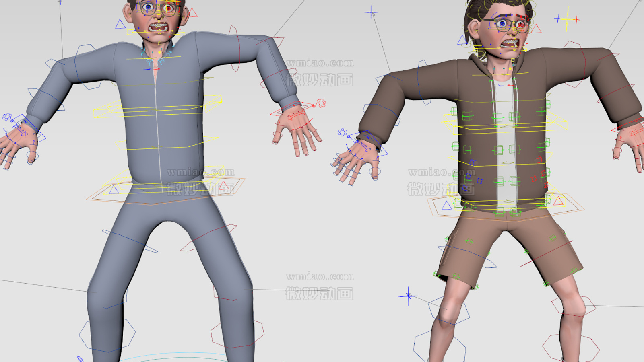Viewport: 644px width, 362px height.
Task: Select the red arrow controller near the brown character's left wrist
Action: click(632, 134)
